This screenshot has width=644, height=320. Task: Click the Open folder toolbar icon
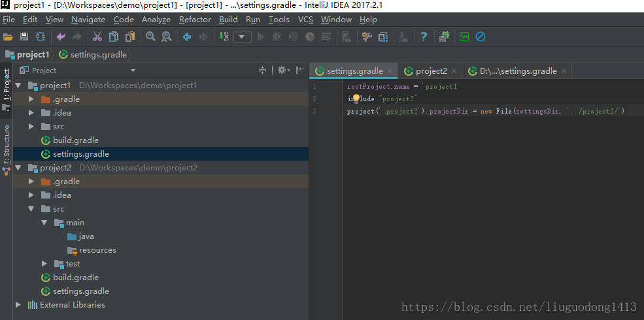coord(8,37)
